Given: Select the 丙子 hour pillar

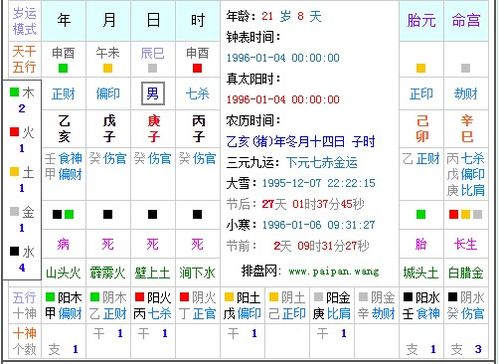Looking at the screenshot, I should pos(198,128).
